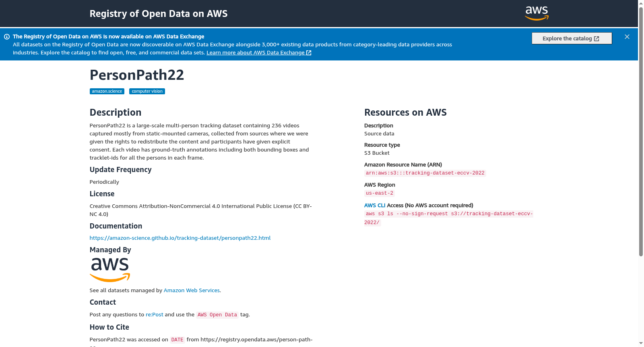Click the Resources on AWS heading
Image resolution: width=644 pixels, height=347 pixels.
(x=405, y=112)
